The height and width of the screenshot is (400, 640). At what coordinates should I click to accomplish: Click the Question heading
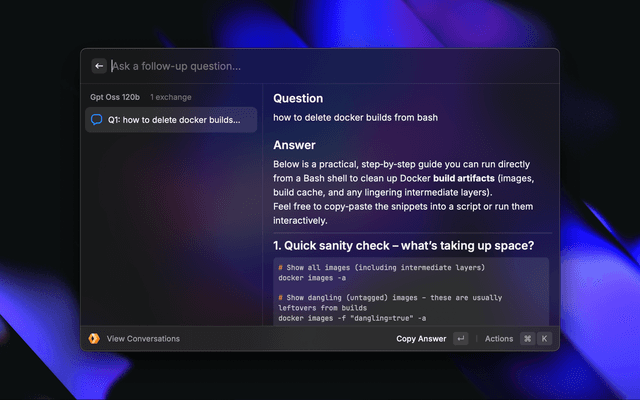[298, 98]
